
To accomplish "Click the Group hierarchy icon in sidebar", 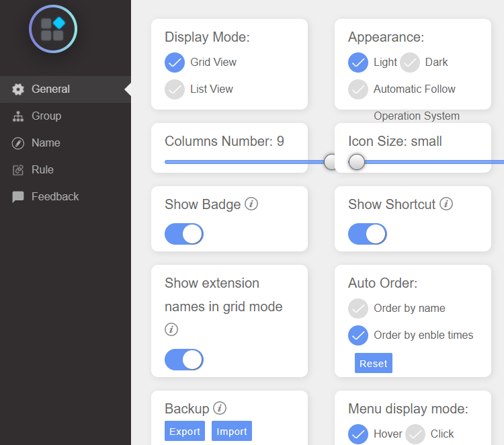I will [18, 116].
